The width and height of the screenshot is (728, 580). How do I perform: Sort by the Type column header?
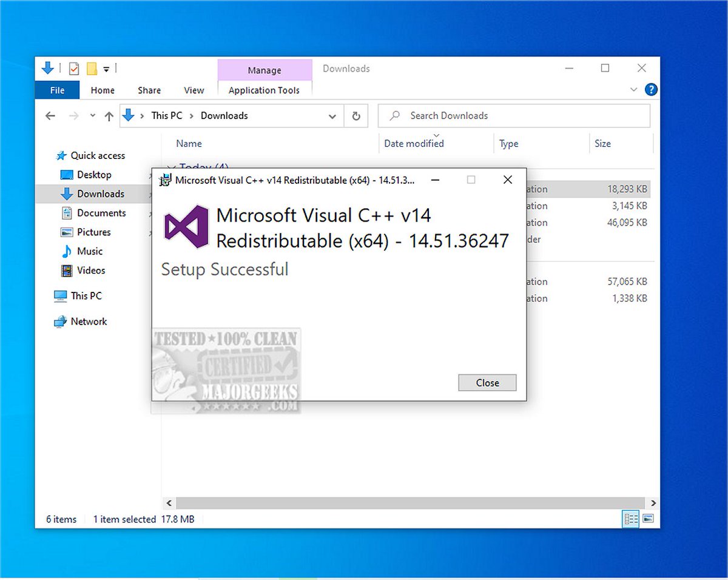[508, 144]
